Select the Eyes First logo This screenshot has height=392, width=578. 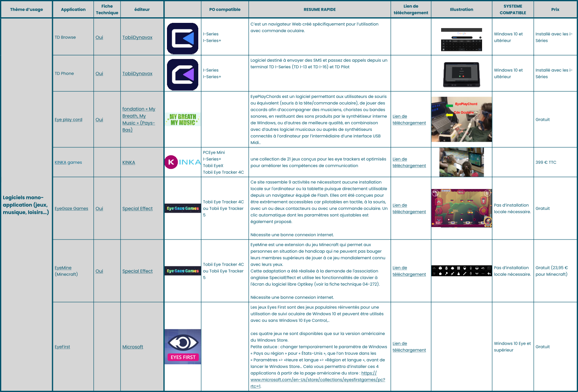click(183, 347)
